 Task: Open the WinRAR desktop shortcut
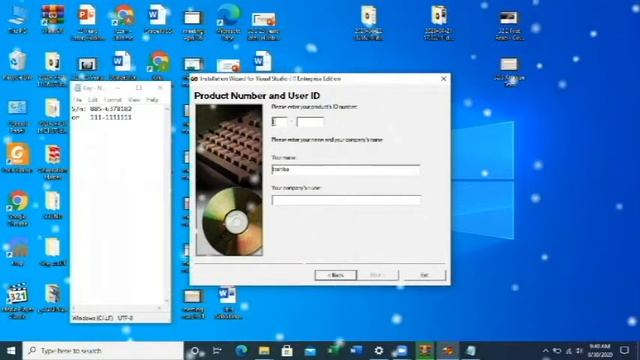click(53, 19)
